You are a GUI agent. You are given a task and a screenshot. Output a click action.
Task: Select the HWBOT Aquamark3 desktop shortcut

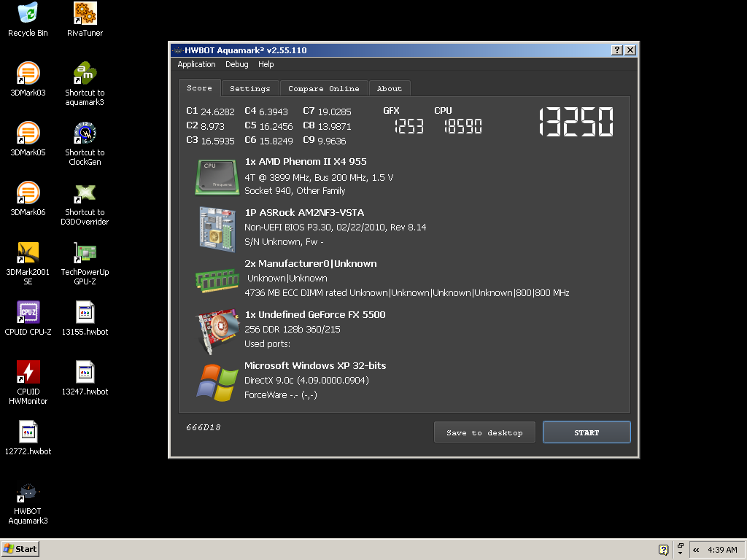[28, 504]
